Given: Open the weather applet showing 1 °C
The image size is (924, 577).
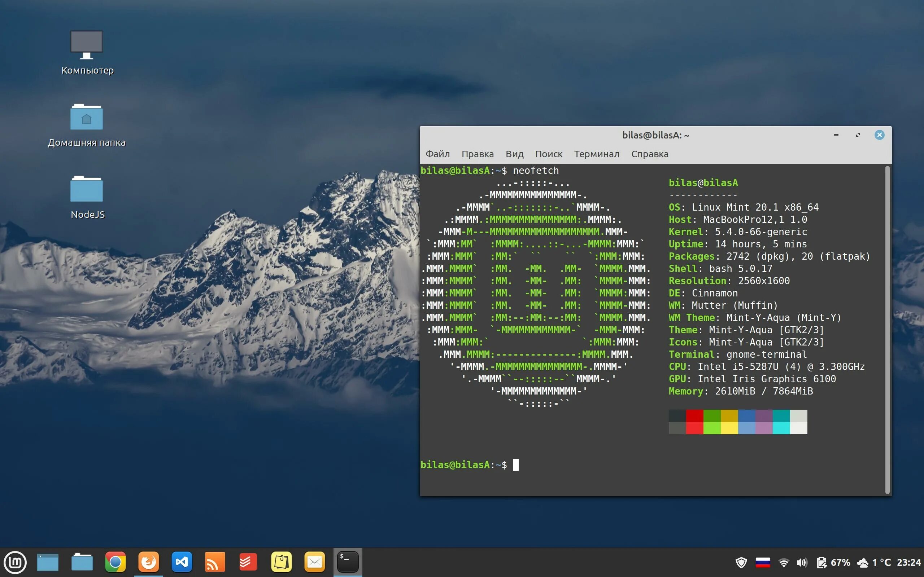Looking at the screenshot, I should (x=874, y=563).
